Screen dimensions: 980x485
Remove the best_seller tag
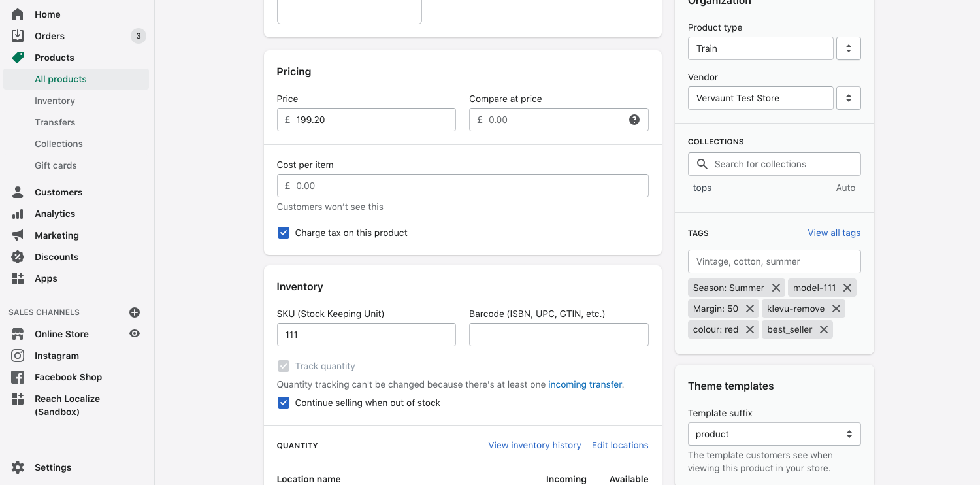click(x=824, y=329)
